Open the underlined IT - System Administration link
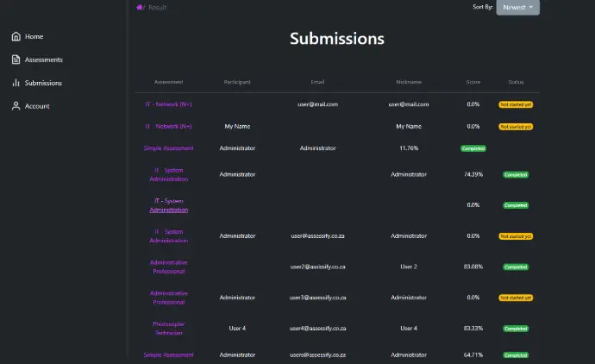 [168, 205]
